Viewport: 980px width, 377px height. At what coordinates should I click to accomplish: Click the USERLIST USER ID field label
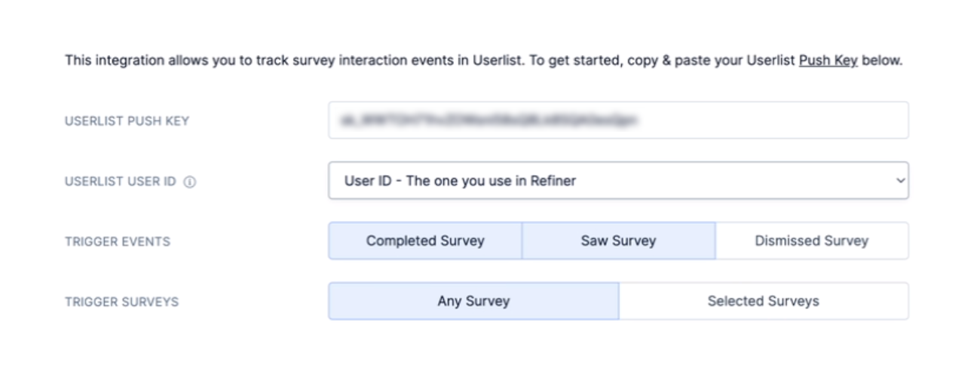click(x=121, y=182)
